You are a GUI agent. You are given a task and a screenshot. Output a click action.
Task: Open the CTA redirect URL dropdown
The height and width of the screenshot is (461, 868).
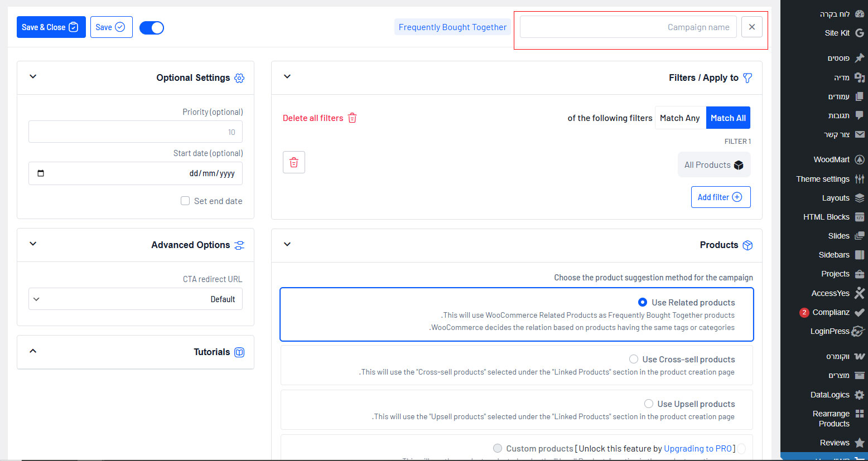[x=136, y=299]
